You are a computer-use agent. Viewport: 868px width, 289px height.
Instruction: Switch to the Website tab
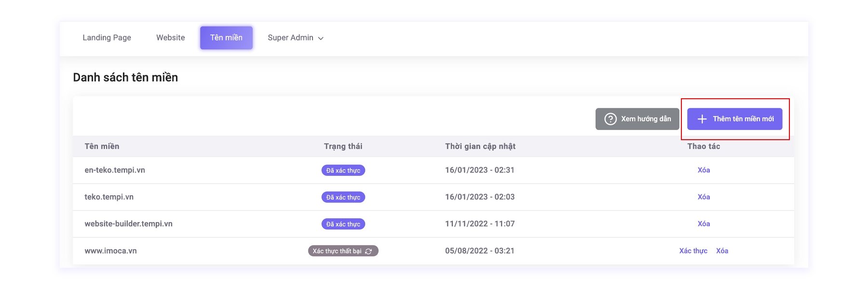[170, 38]
